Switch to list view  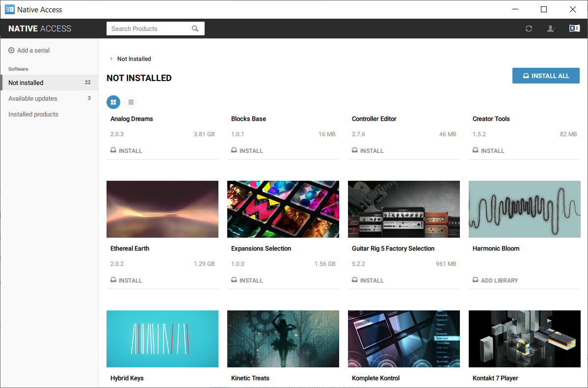coord(131,102)
